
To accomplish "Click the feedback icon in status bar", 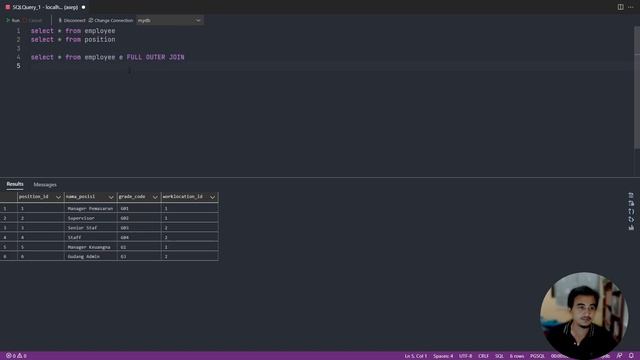I will [620, 356].
